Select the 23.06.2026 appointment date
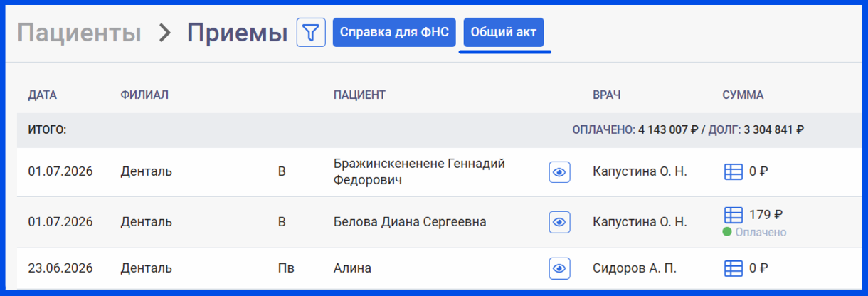 coord(60,268)
